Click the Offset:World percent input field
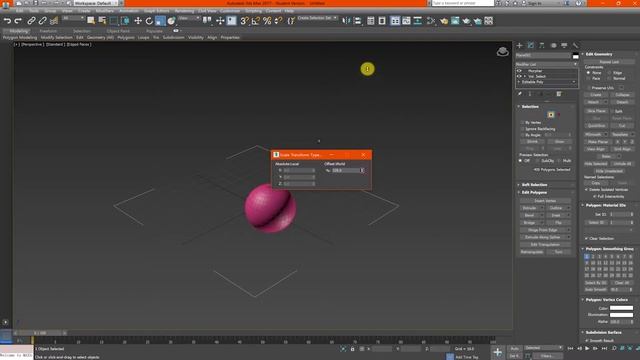The width and height of the screenshot is (640, 360). click(x=346, y=170)
